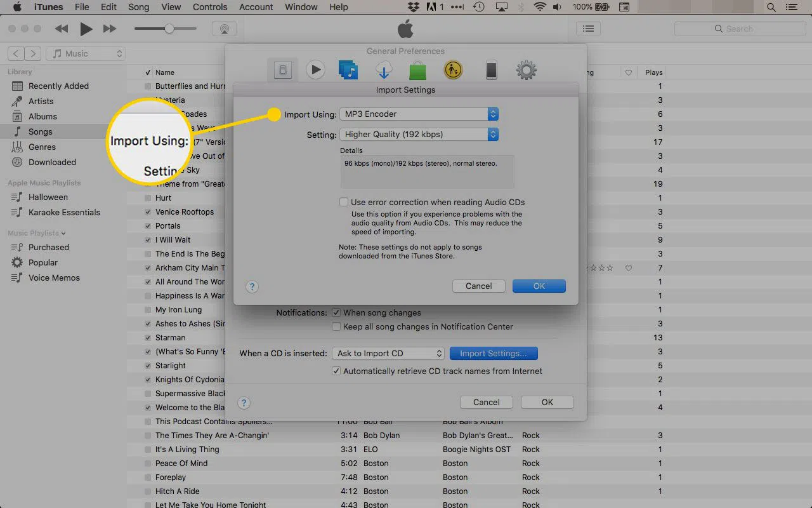This screenshot has width=812, height=508.
Task: Toggle checkbox for Portals song
Action: [x=148, y=226]
